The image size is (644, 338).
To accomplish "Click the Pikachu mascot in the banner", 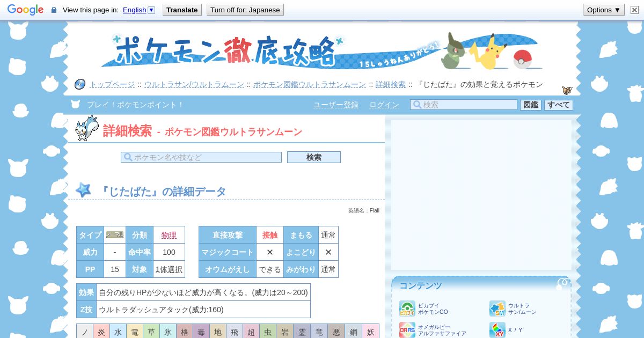I will (x=488, y=52).
